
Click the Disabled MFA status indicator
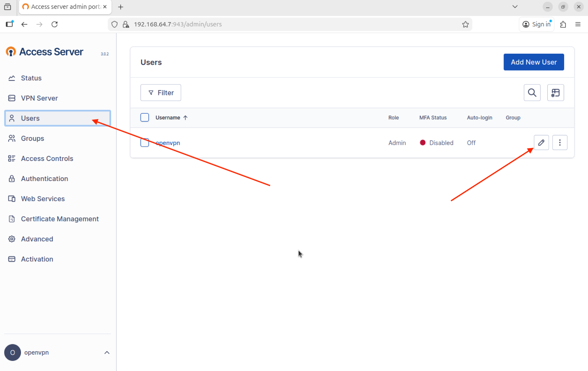436,143
